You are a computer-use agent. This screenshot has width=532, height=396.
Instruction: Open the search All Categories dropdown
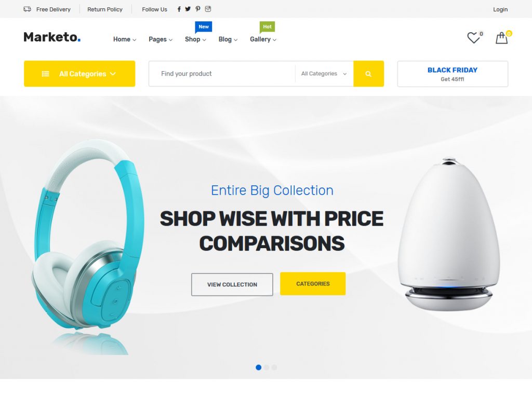[324, 74]
